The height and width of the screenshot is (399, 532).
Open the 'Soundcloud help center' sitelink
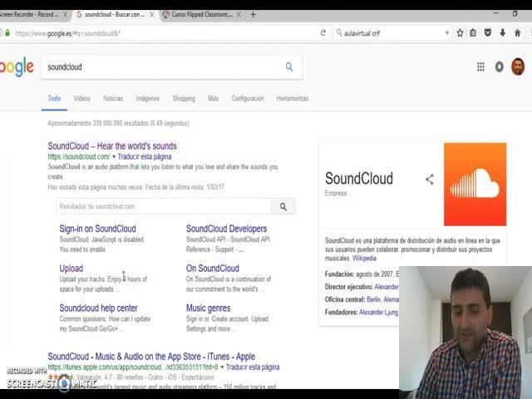(x=98, y=308)
